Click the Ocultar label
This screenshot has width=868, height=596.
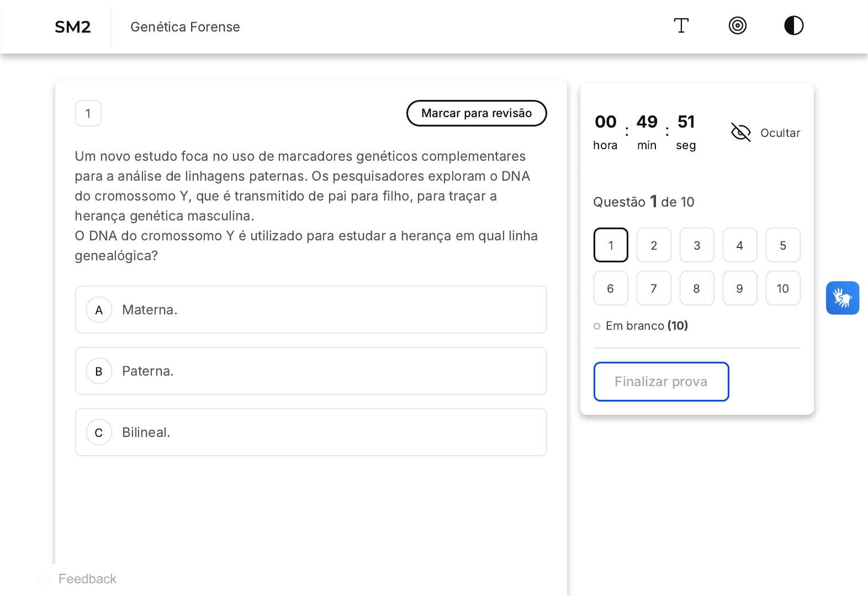pyautogui.click(x=780, y=133)
